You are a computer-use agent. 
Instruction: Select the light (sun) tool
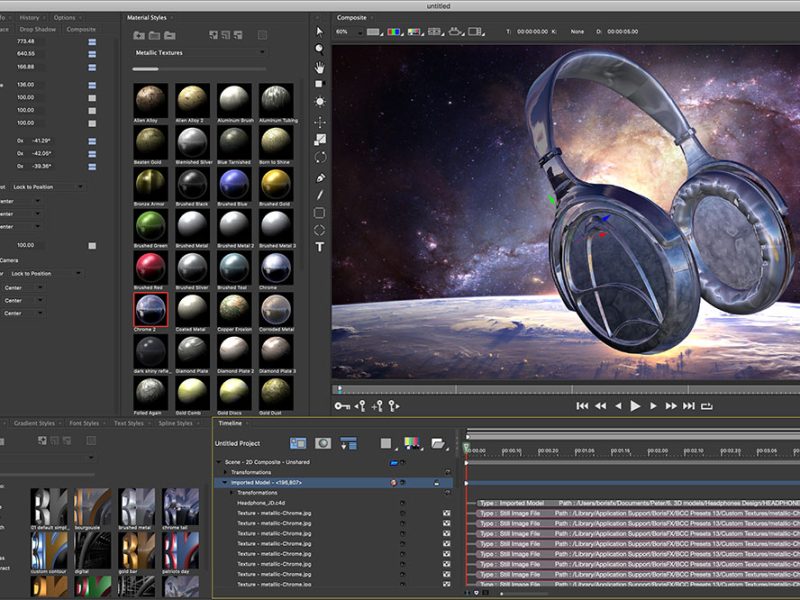point(320,102)
